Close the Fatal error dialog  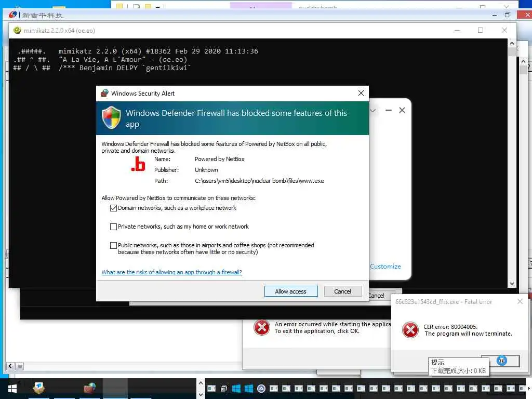(x=520, y=301)
